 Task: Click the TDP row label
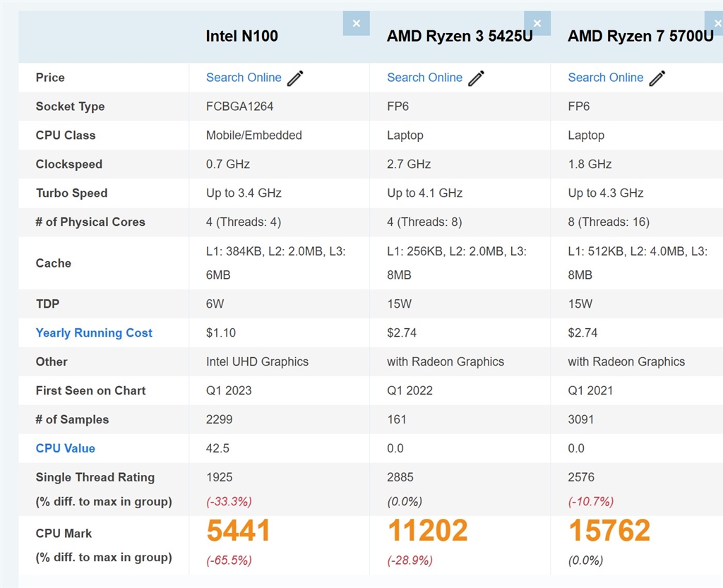pyautogui.click(x=47, y=304)
